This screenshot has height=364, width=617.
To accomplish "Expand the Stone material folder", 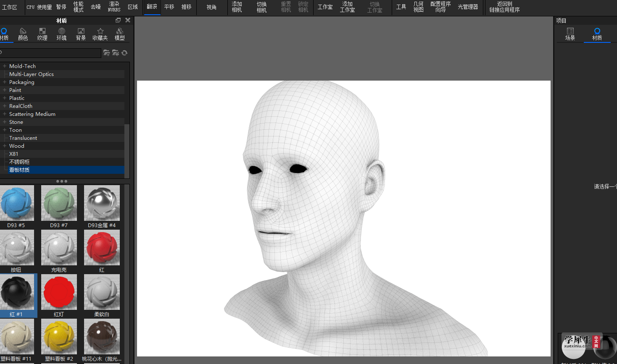I will [x=5, y=122].
